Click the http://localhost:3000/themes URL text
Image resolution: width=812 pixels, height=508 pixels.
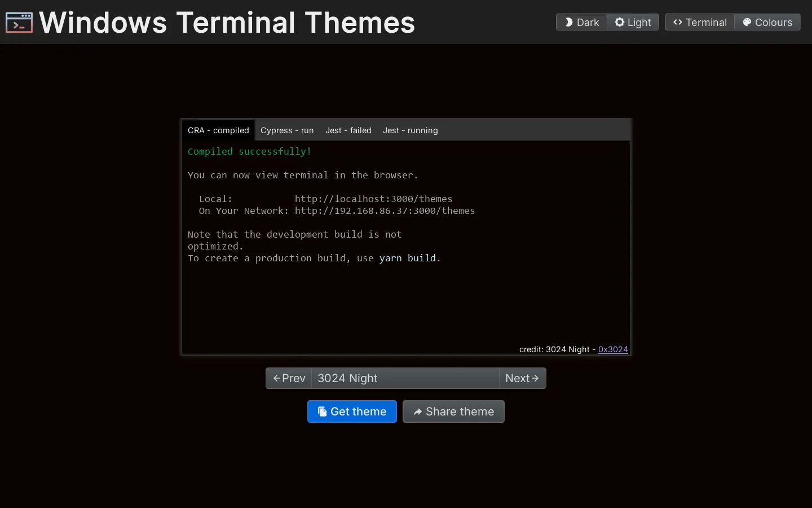[373, 199]
